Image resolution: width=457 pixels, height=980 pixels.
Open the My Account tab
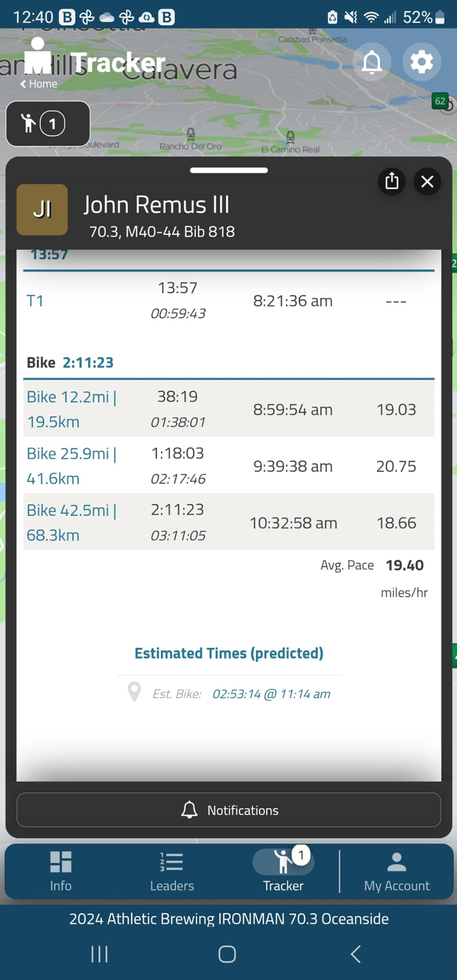click(x=396, y=870)
